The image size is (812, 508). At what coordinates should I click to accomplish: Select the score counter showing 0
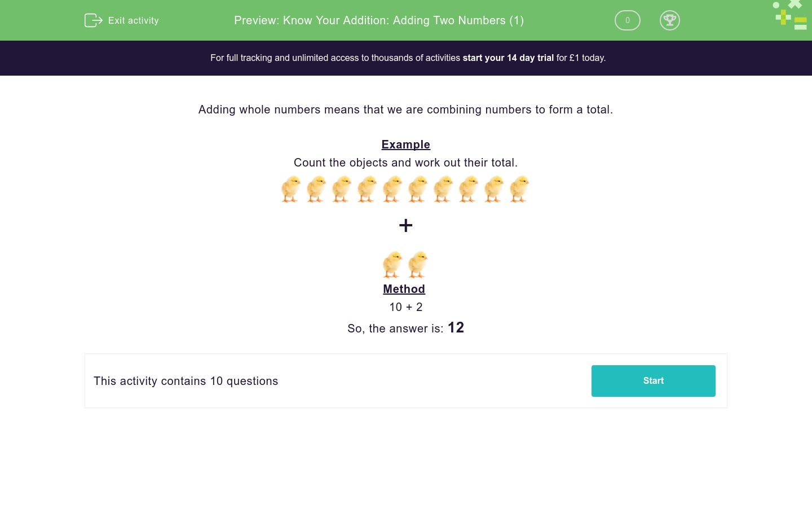click(627, 20)
